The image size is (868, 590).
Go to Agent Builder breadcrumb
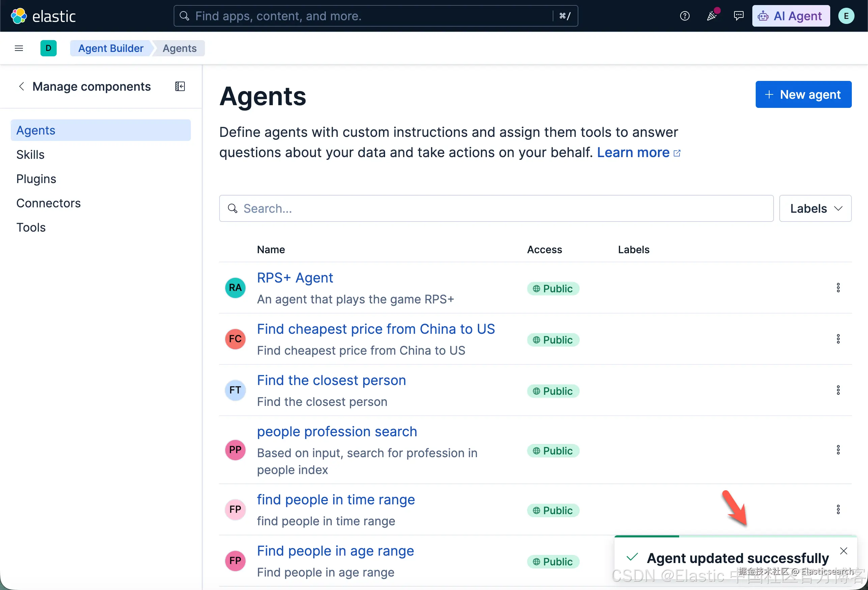click(x=111, y=48)
